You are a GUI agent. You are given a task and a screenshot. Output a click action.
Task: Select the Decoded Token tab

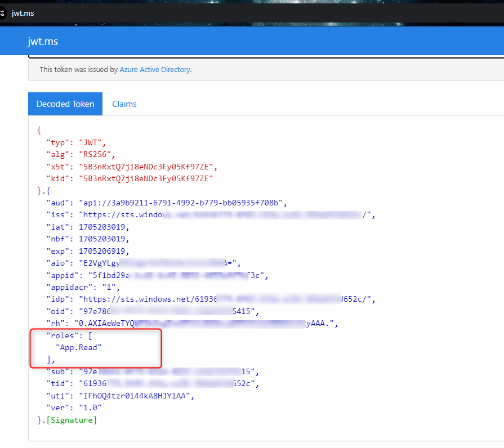(65, 104)
